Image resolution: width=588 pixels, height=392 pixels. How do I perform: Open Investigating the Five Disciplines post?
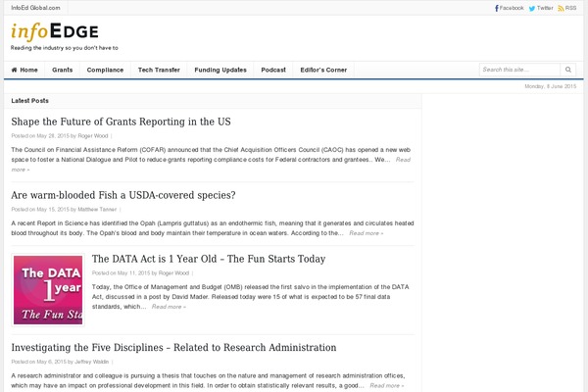click(x=173, y=347)
